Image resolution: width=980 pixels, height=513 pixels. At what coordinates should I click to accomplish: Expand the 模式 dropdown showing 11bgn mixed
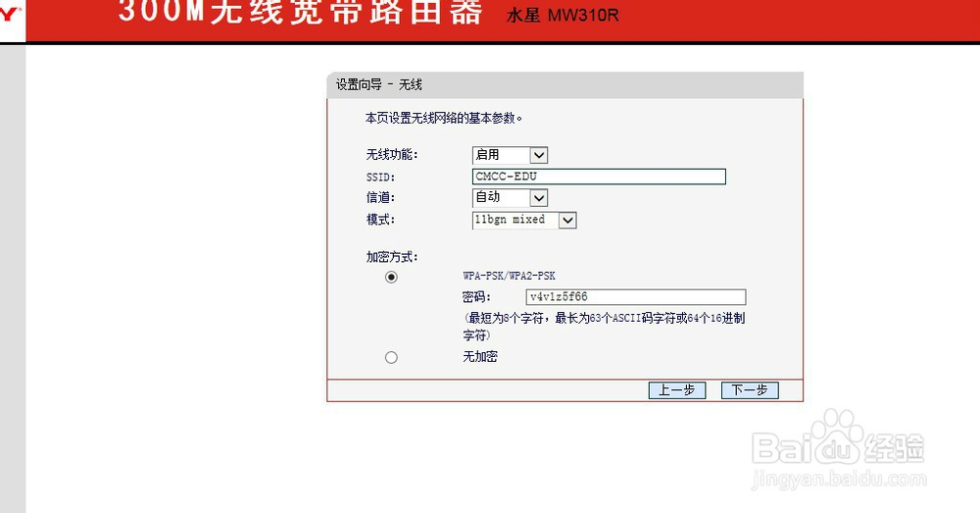[x=524, y=221]
